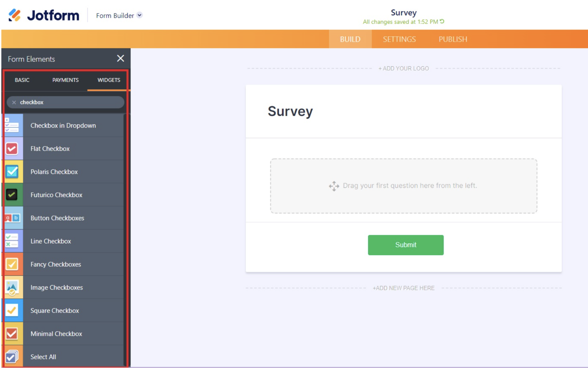Clear the checkbox search text
The image size is (588, 368).
[x=14, y=102]
